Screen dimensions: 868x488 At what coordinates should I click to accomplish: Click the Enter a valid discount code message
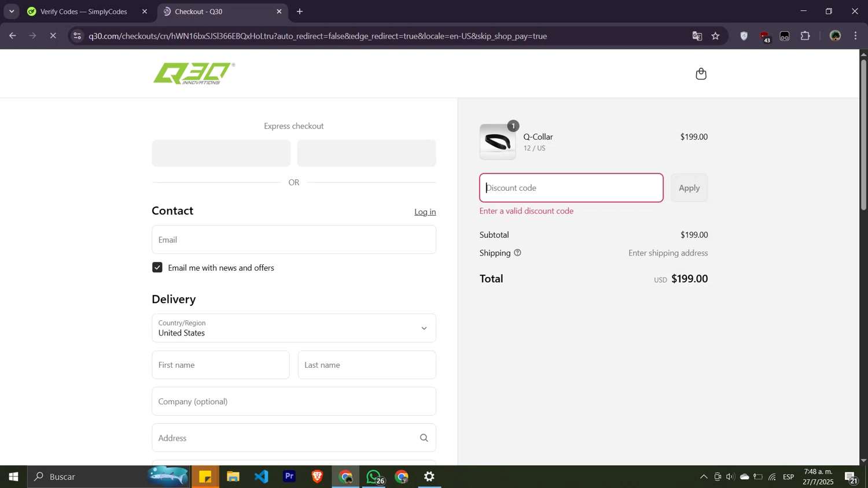pos(527,211)
